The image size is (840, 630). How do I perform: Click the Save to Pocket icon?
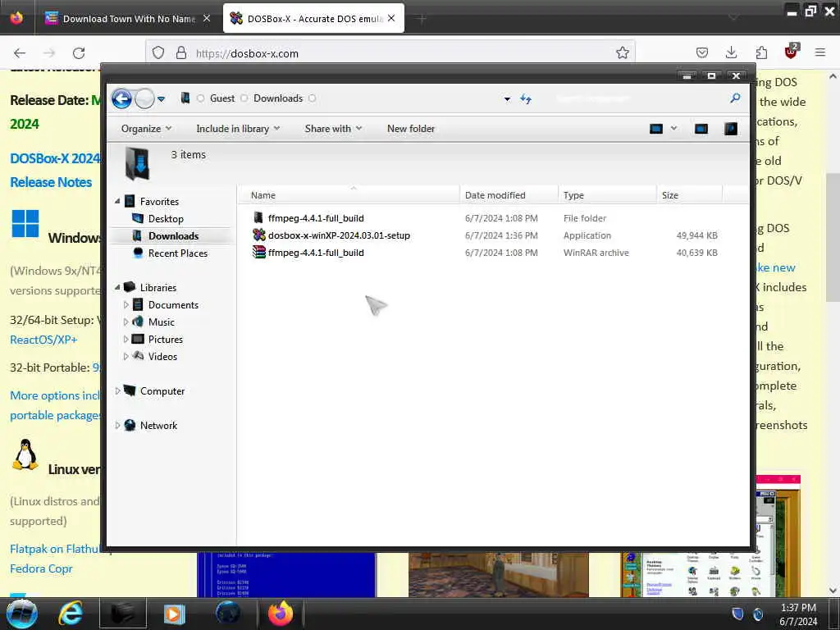click(702, 52)
